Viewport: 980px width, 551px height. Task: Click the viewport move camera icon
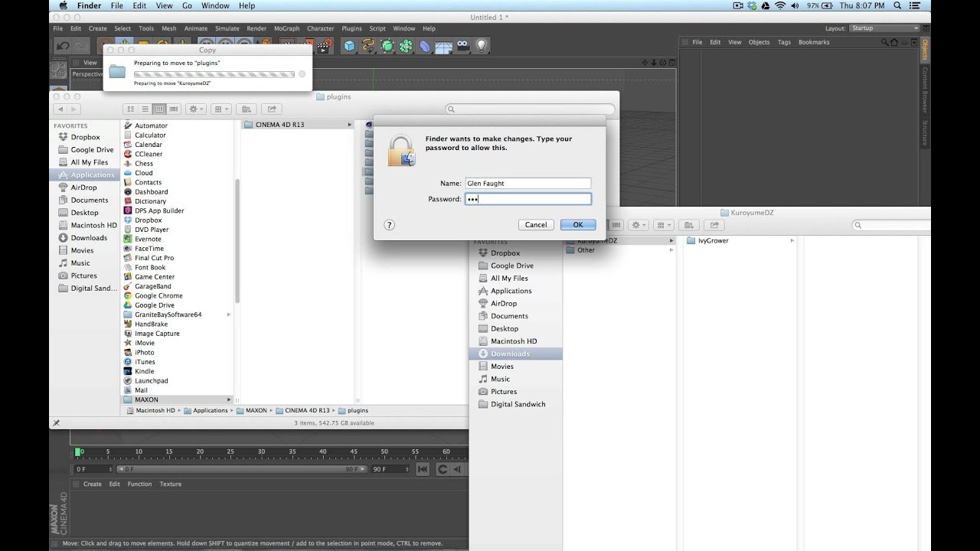(645, 63)
